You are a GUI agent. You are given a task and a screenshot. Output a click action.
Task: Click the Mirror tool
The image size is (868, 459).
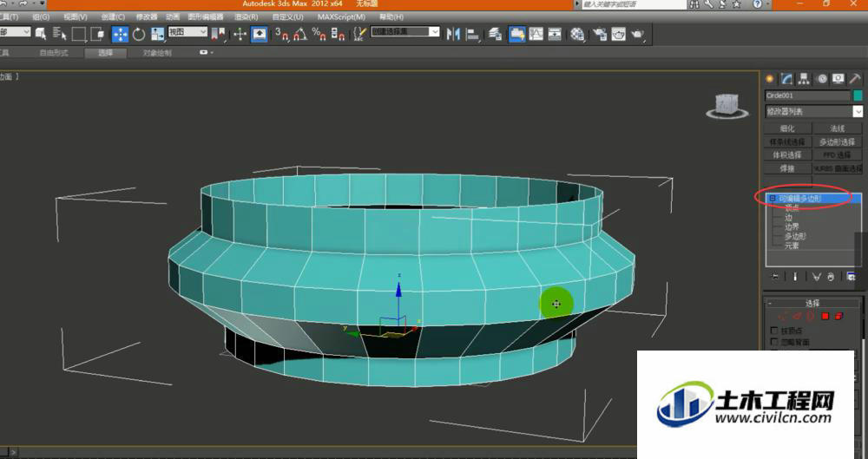click(x=453, y=35)
